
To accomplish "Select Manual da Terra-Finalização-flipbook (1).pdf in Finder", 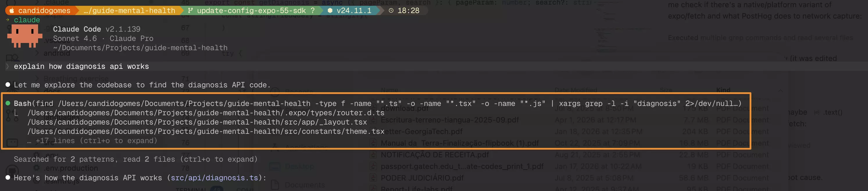I will [460, 143].
